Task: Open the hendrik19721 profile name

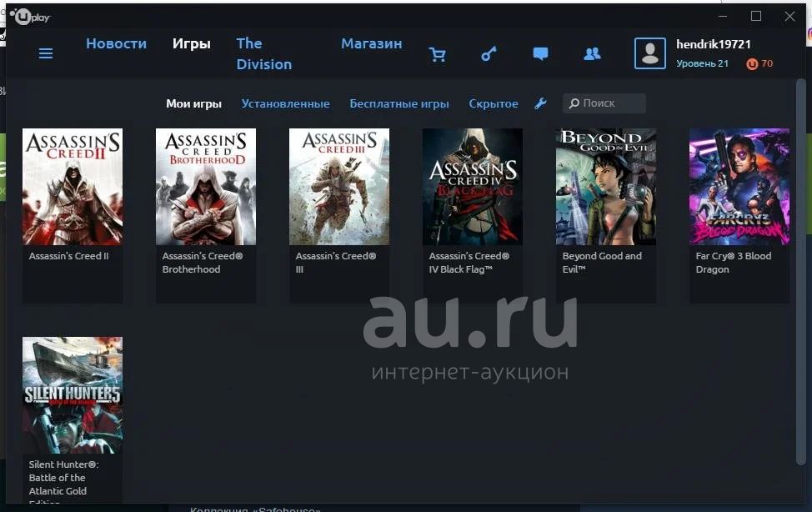Action: [714, 44]
